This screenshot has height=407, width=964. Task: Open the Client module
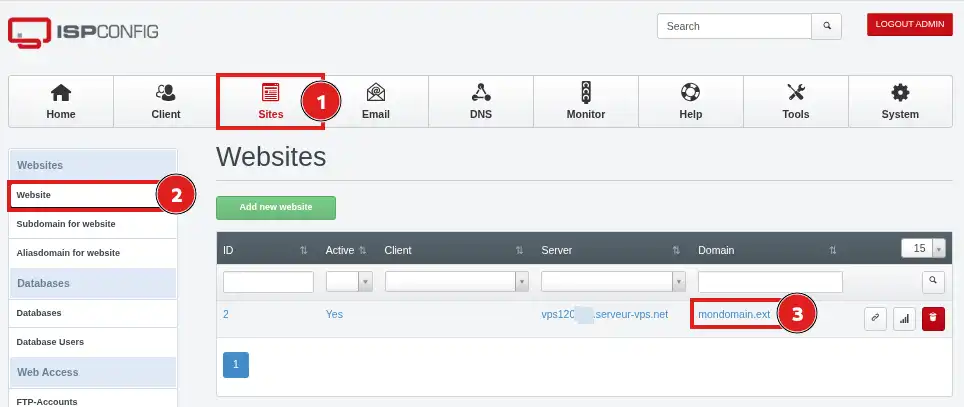tap(166, 101)
